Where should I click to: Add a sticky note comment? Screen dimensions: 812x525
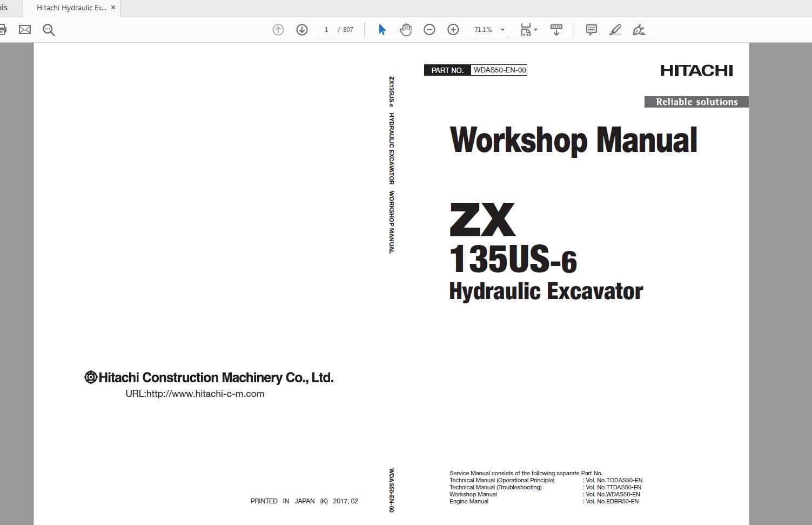[592, 30]
